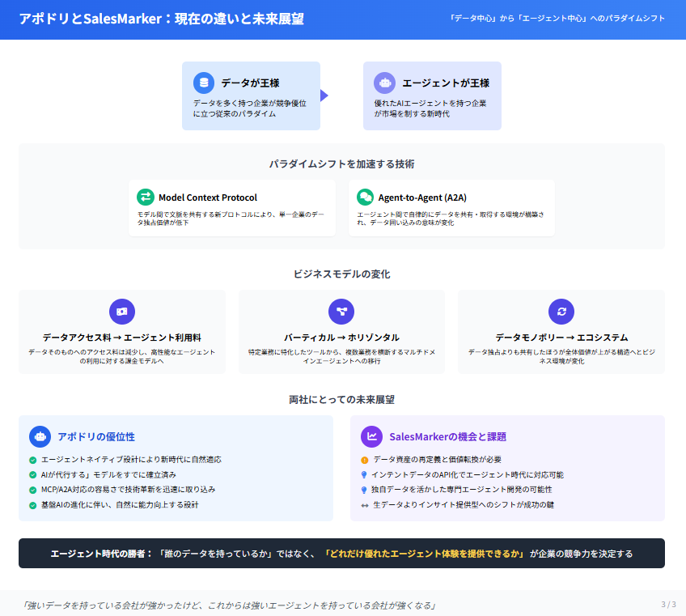
Task: Click the lightbulb icon beside インテントデータのAPI化
Action: point(363,475)
